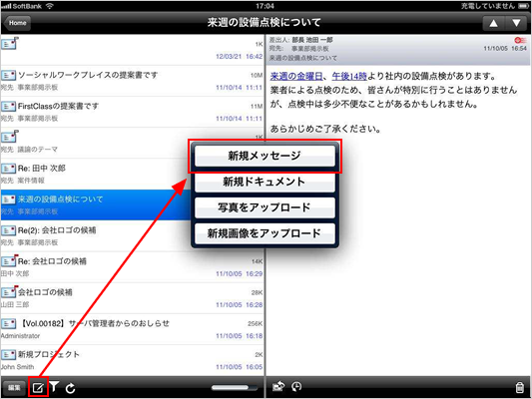The image size is (532, 399).
Task: Tap the compose new item icon
Action: [38, 387]
